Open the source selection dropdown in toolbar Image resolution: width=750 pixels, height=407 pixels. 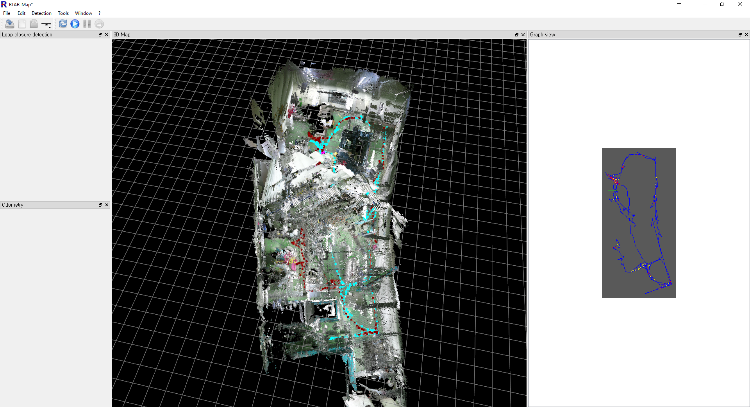point(46,23)
